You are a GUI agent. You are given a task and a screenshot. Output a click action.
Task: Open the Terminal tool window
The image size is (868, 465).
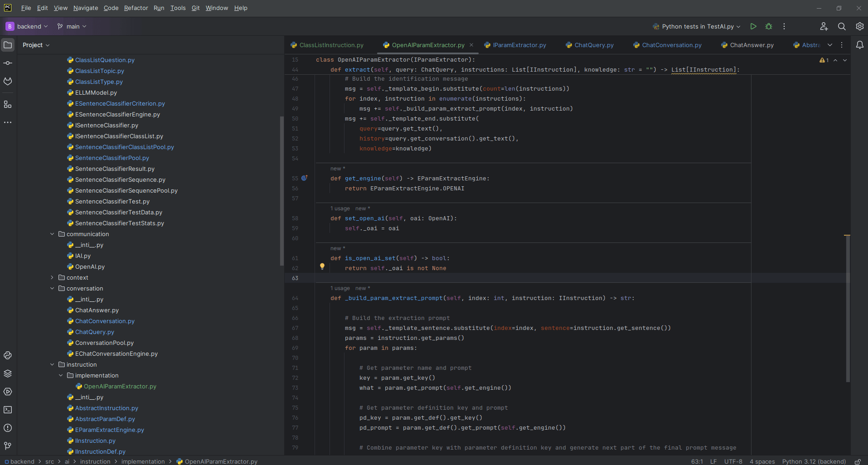(x=8, y=410)
